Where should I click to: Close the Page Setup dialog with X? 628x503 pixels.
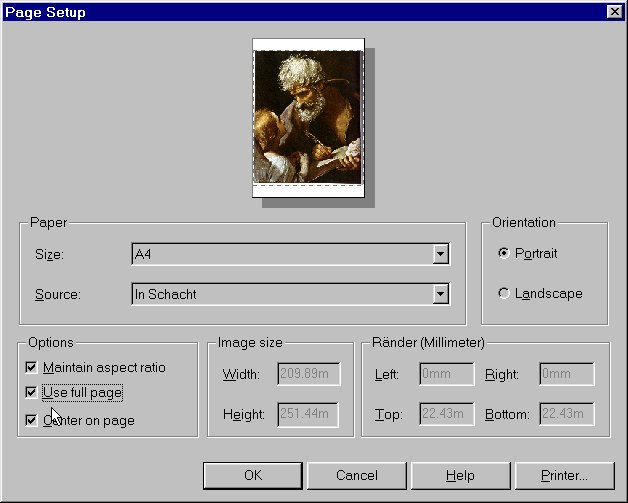pyautogui.click(x=614, y=12)
